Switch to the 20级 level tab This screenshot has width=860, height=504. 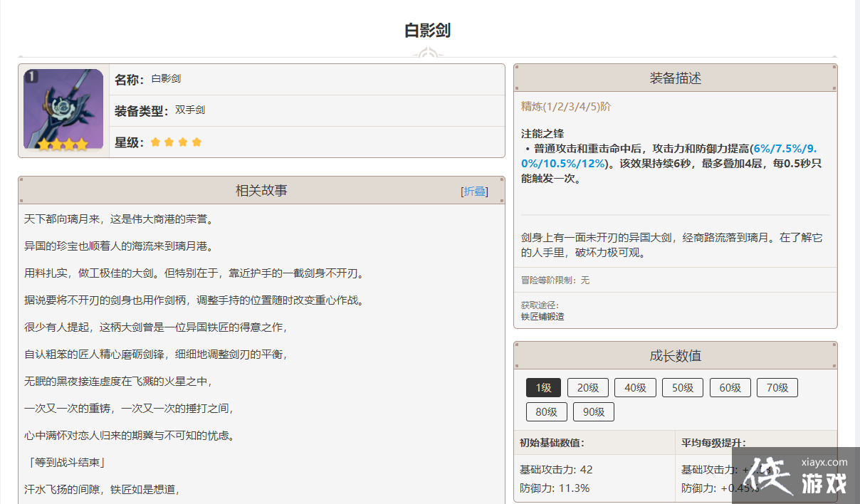click(587, 388)
